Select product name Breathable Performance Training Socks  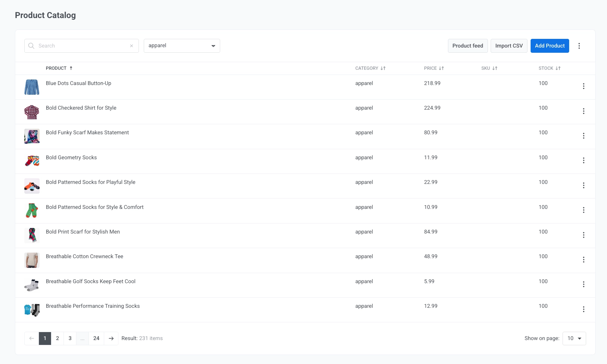[x=93, y=306]
